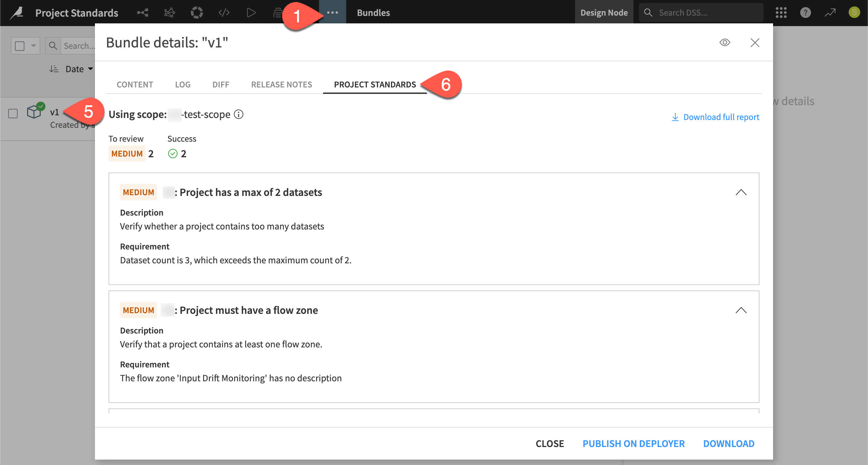Switch to the DIFF tab
Screen dimensions: 868x465
point(220,84)
